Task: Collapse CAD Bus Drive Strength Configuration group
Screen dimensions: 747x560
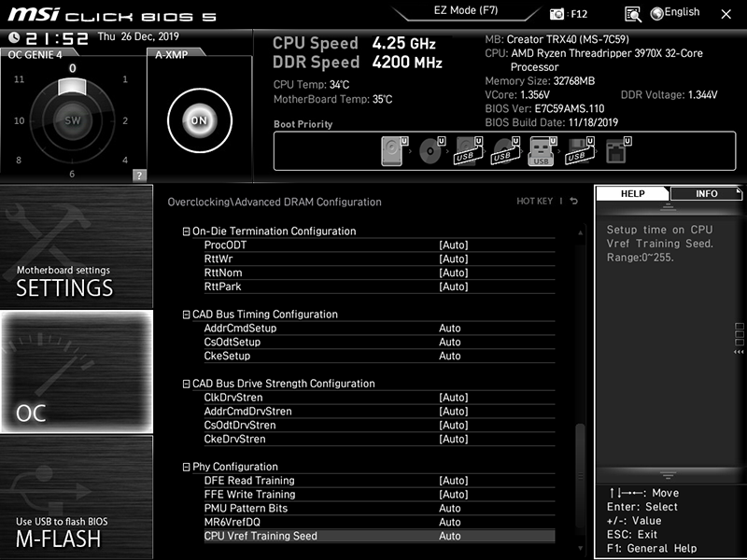Action: [186, 384]
